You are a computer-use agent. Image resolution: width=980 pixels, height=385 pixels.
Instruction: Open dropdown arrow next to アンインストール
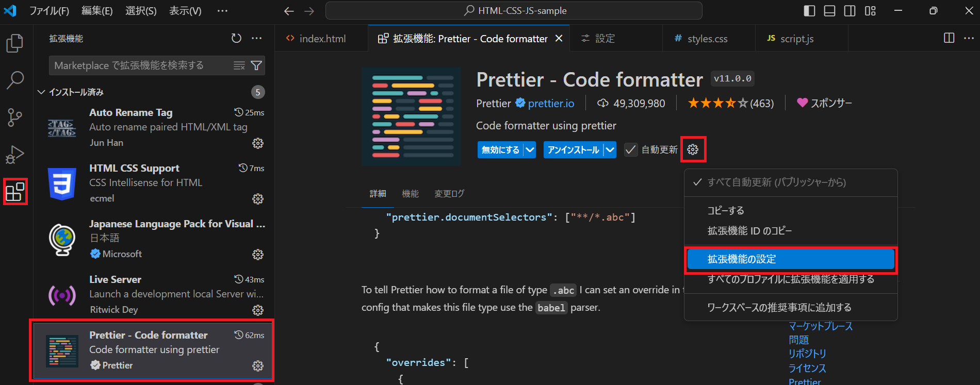point(610,150)
